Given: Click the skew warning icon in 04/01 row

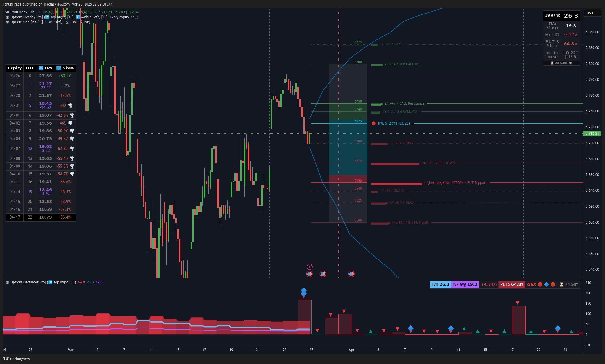Looking at the screenshot, I should (x=72, y=115).
